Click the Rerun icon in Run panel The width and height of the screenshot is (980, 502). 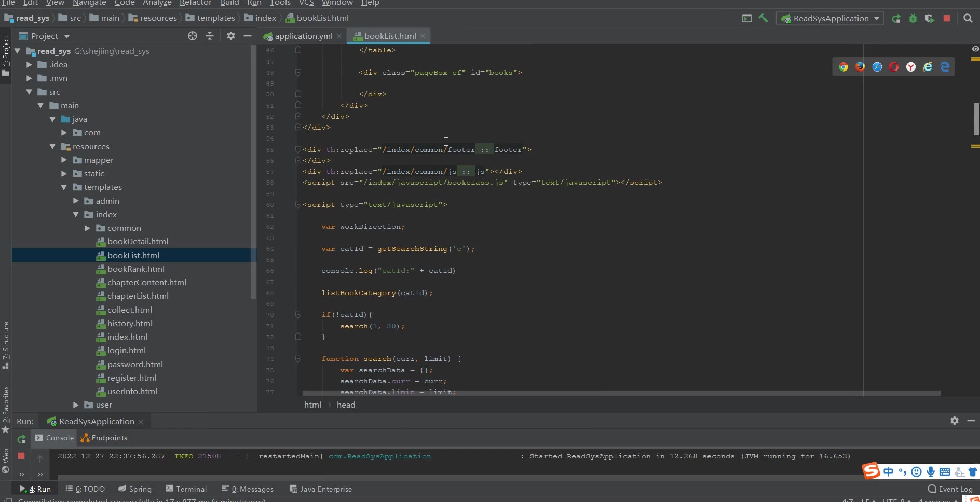coord(21,439)
